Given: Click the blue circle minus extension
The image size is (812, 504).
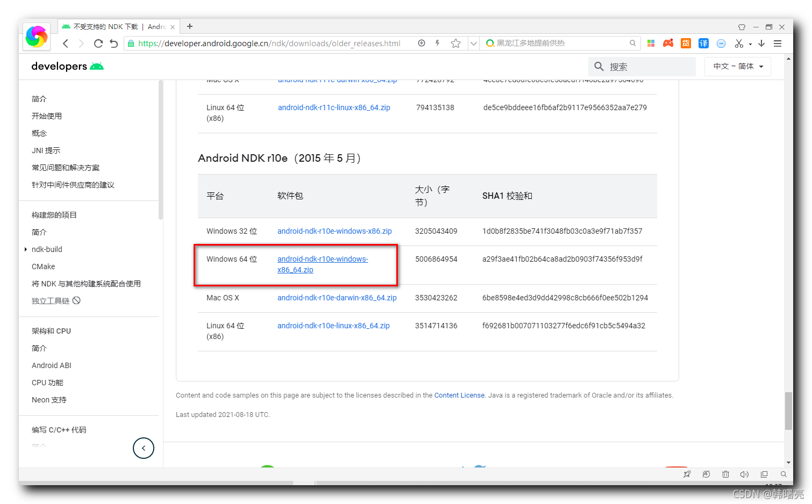Looking at the screenshot, I should point(721,44).
